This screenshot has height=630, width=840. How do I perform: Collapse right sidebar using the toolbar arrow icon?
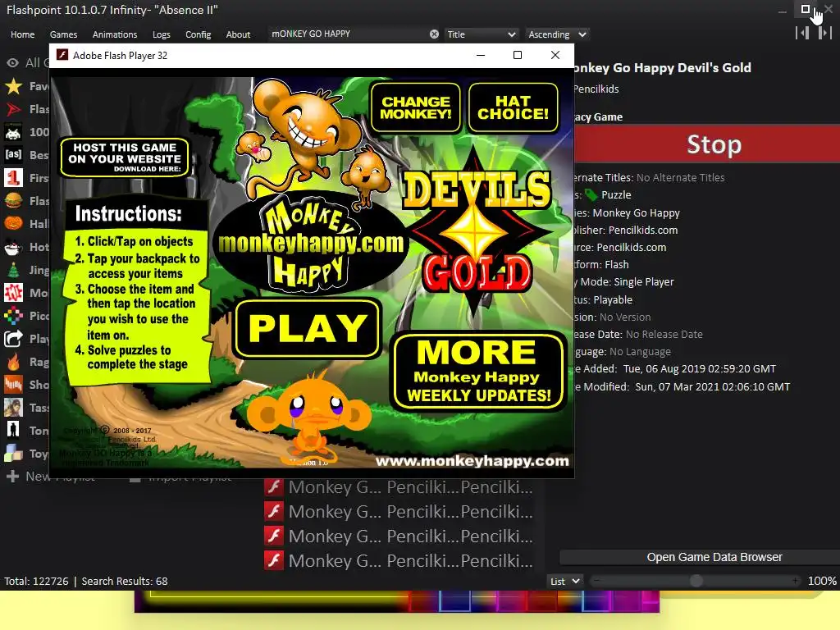point(824,33)
